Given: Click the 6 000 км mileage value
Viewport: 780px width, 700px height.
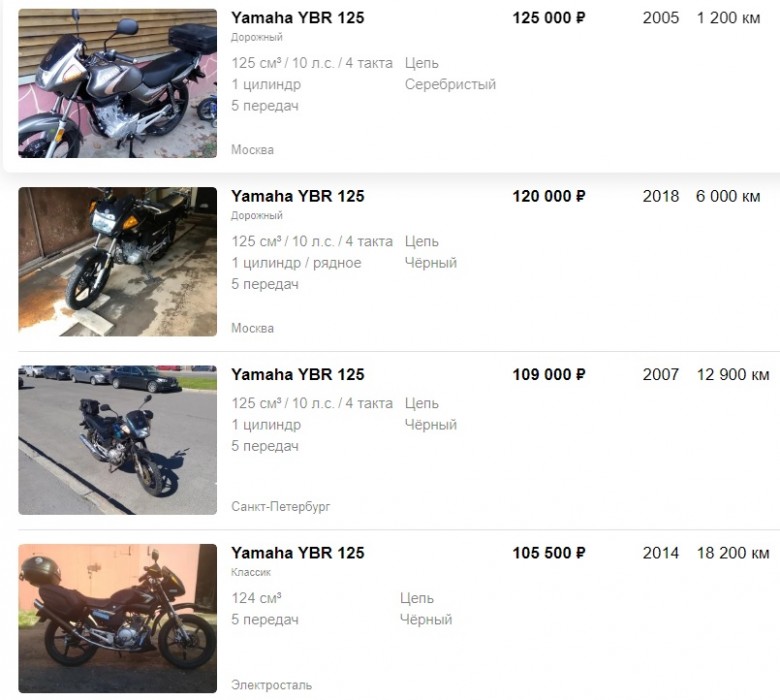Looking at the screenshot, I should click(x=728, y=196).
